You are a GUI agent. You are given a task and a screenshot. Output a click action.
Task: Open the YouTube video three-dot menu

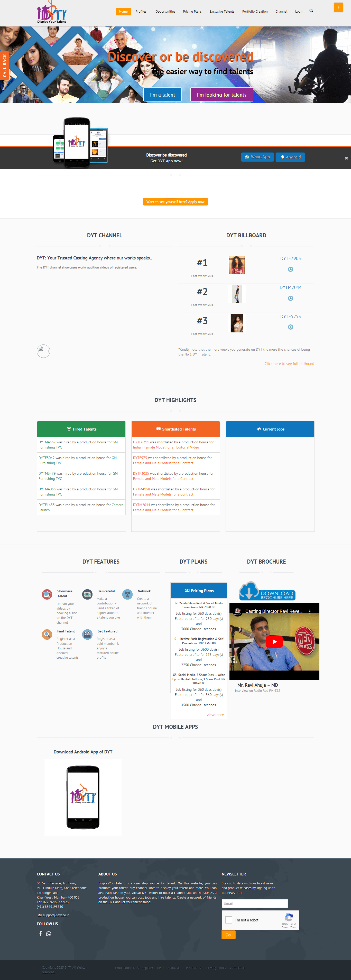tap(310, 611)
